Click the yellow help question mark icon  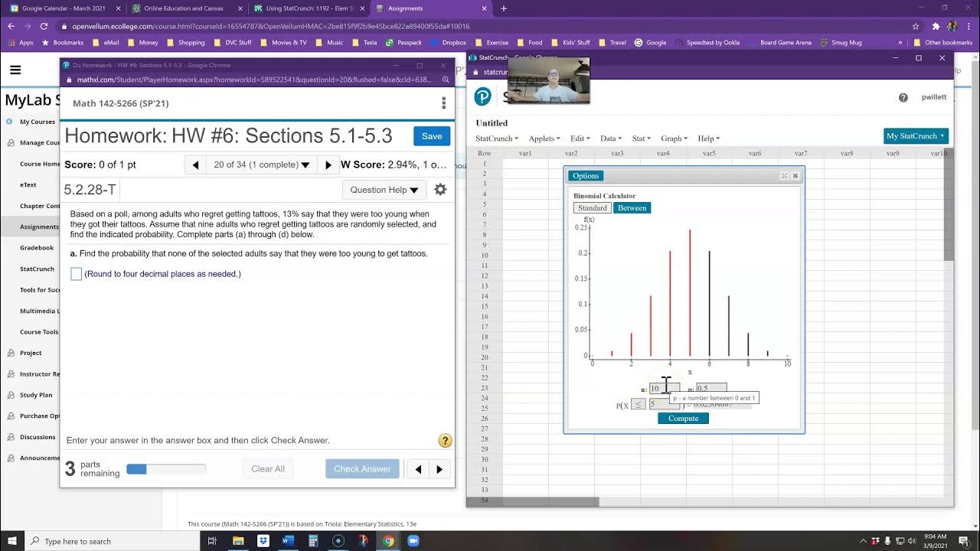click(x=445, y=441)
